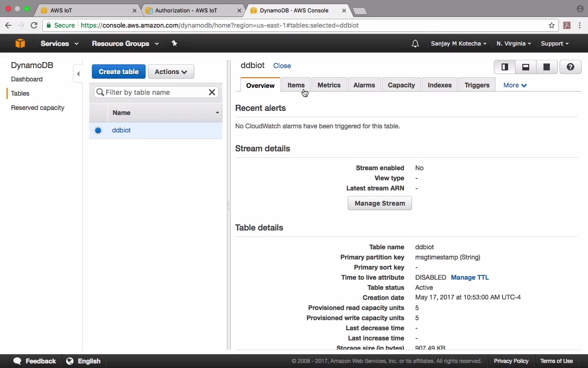The image size is (588, 368).
Task: Reload the page with the refresh icon
Action: pyautogui.click(x=34, y=25)
